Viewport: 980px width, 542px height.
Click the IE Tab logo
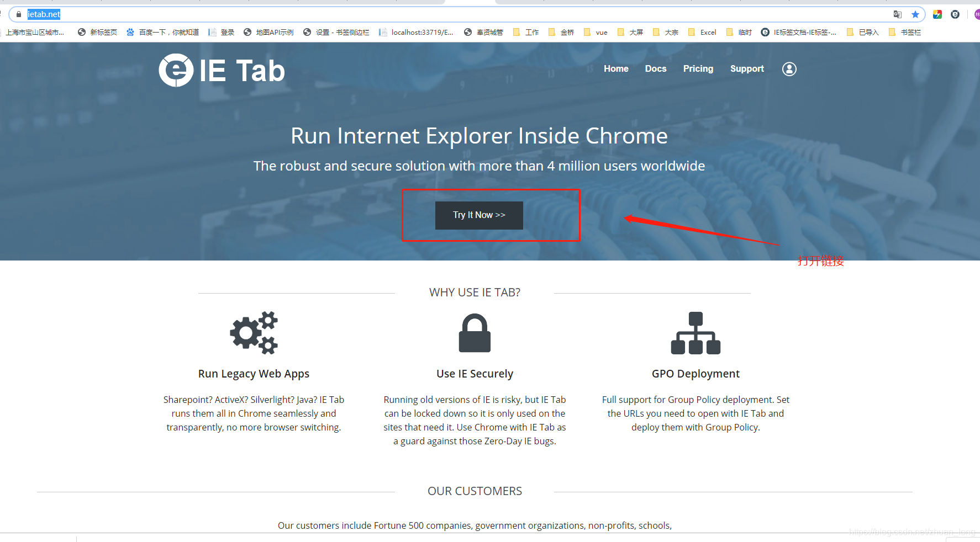222,70
